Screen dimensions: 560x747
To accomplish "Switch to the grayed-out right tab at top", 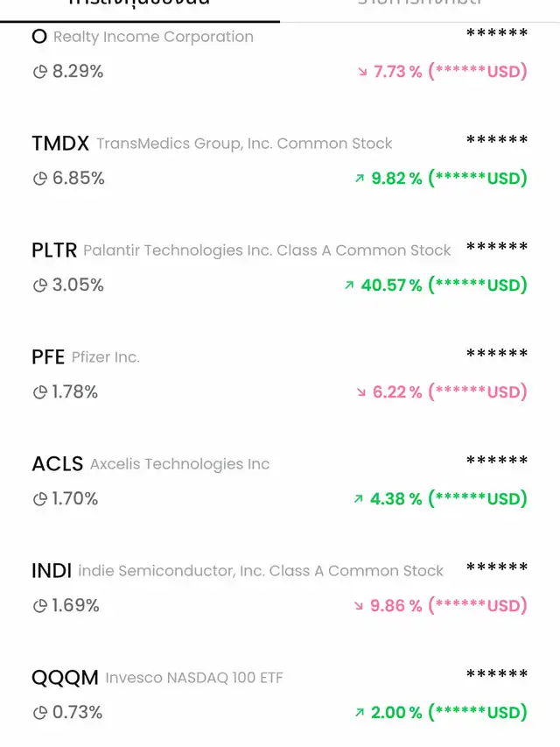I will click(420, 4).
